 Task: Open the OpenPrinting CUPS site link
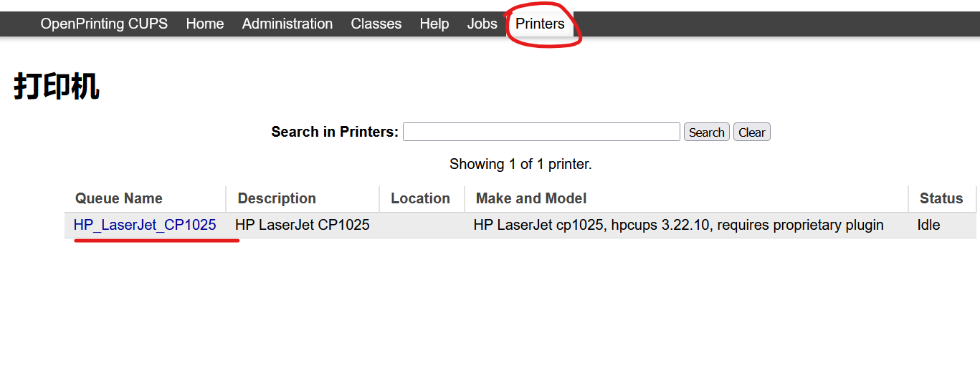(104, 24)
